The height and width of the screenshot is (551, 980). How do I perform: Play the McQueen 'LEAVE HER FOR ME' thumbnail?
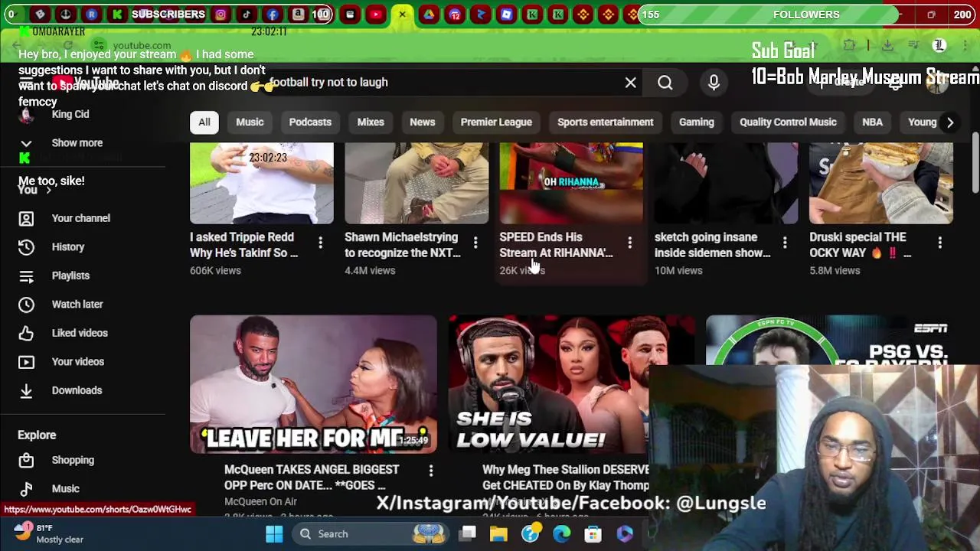tap(313, 384)
